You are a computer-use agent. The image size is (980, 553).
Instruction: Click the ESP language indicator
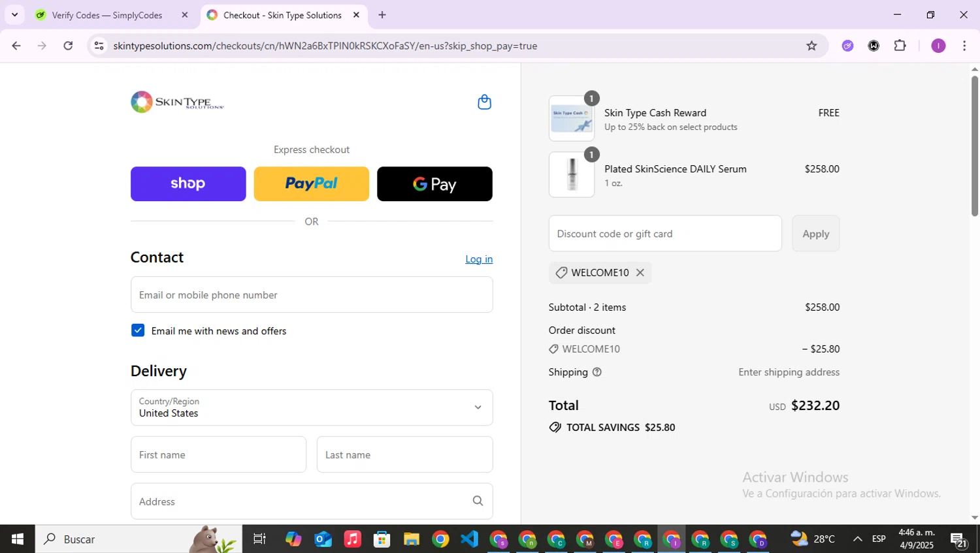coord(879,539)
